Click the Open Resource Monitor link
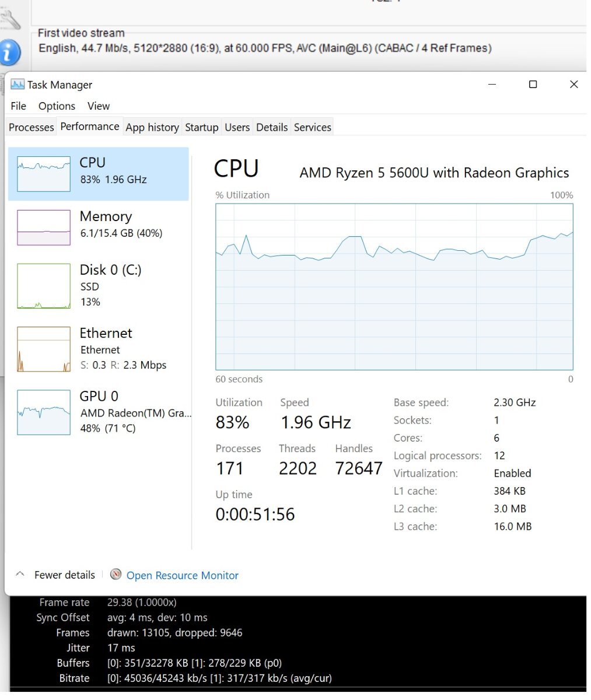 pos(182,576)
